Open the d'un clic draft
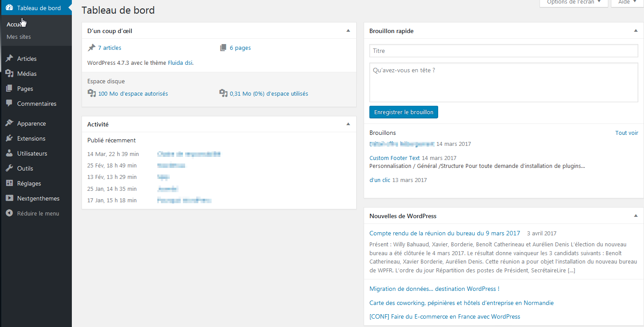644x327 pixels. (380, 180)
